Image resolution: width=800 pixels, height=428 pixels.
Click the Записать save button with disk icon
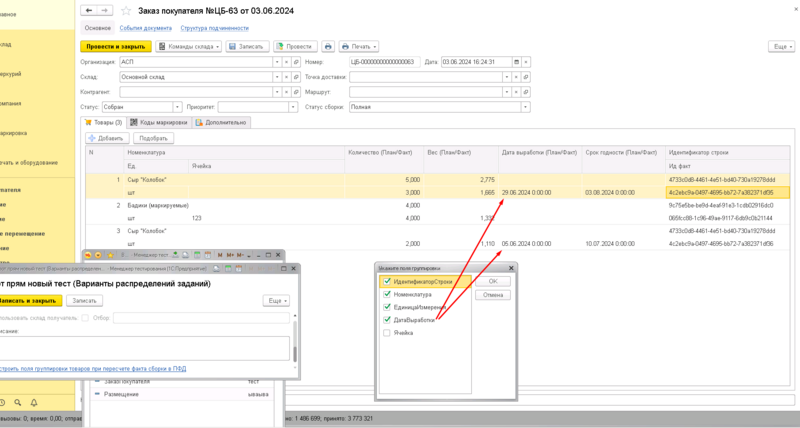245,47
